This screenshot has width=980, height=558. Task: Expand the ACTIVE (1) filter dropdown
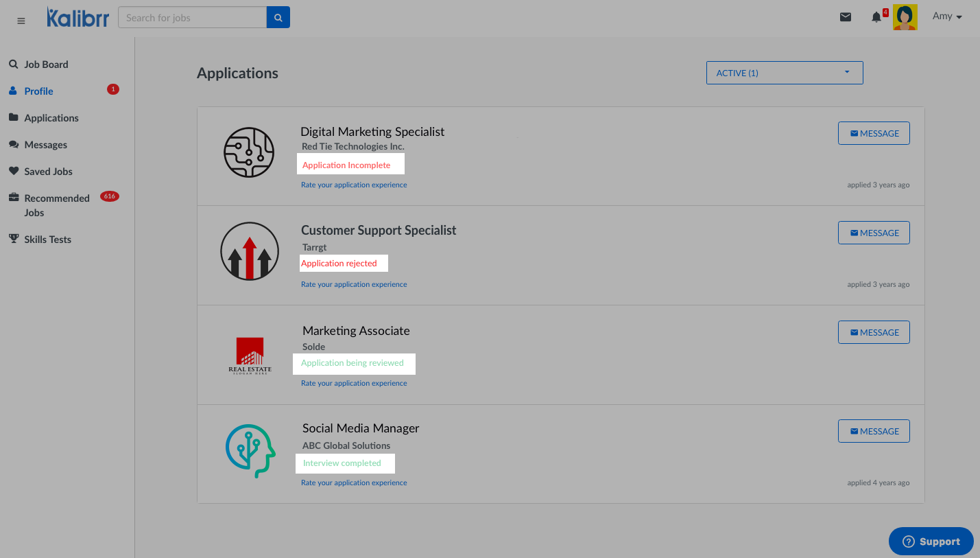pyautogui.click(x=784, y=73)
